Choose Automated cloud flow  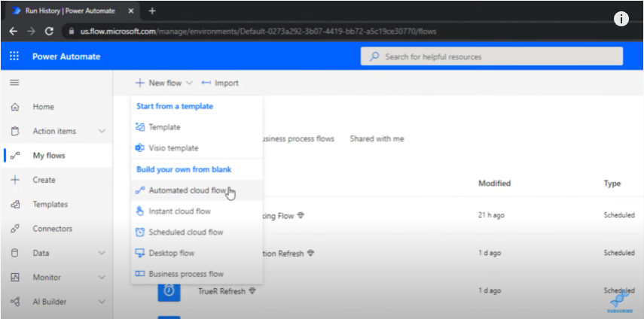[197, 190]
